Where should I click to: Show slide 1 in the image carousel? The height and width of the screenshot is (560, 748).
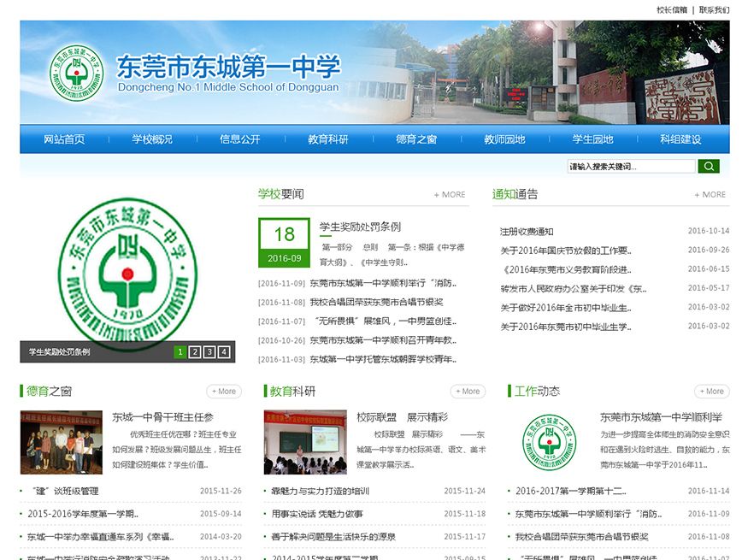(180, 352)
